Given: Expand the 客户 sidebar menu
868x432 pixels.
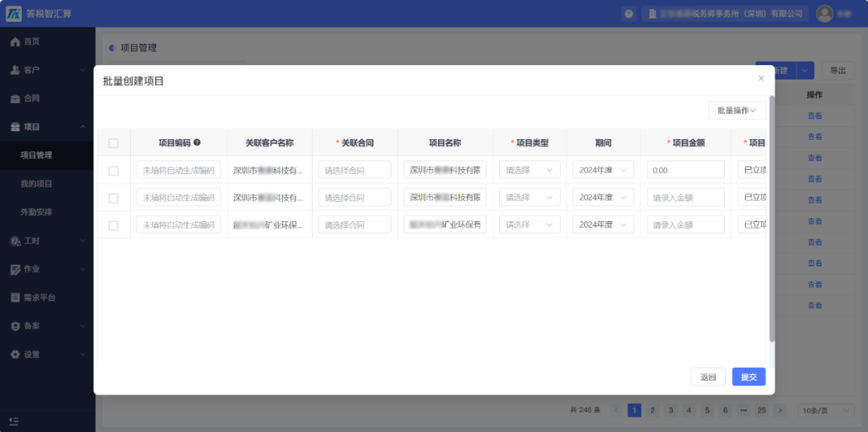Looking at the screenshot, I should click(x=83, y=70).
